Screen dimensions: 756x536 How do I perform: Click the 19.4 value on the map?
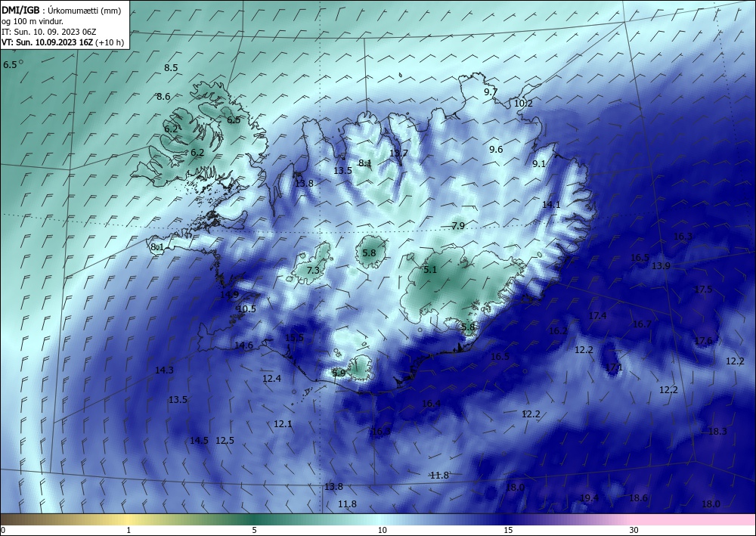point(589,498)
